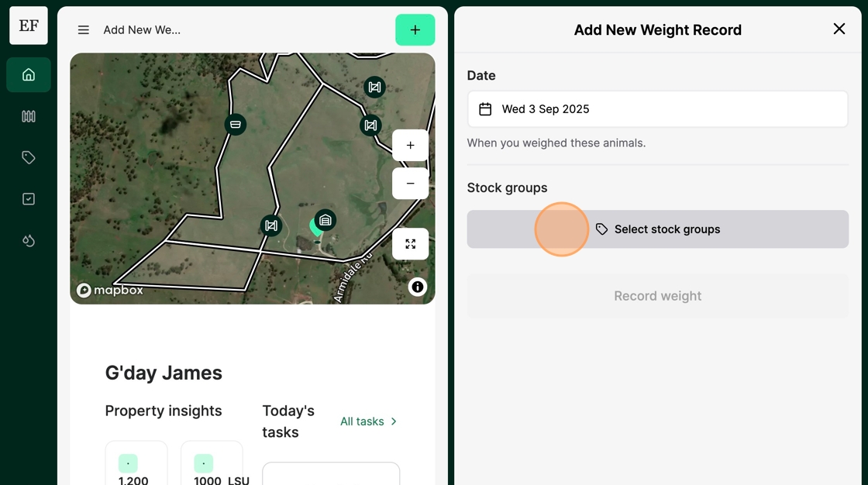
Task: Click Select stock groups button
Action: (x=658, y=229)
